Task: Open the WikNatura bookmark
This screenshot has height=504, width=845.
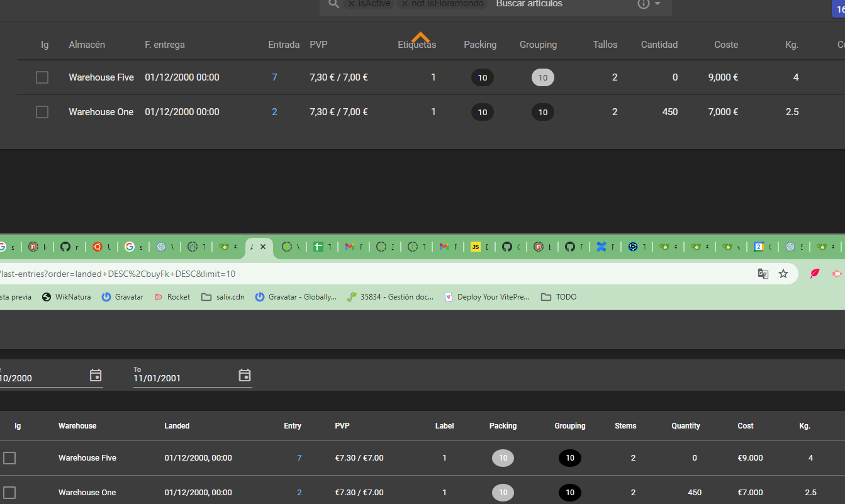Action: [67, 297]
